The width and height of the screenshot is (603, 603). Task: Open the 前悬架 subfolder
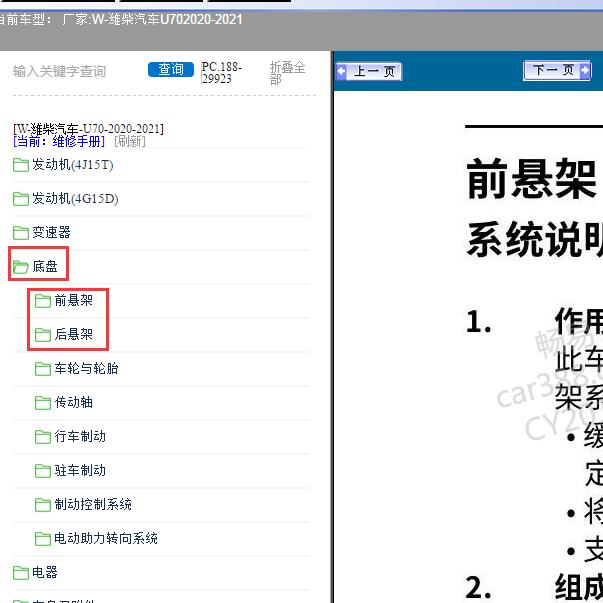(73, 300)
